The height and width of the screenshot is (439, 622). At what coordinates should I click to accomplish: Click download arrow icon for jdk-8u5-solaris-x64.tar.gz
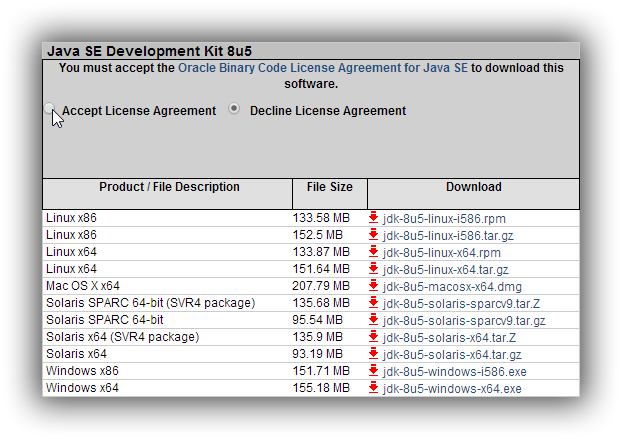pyautogui.click(x=373, y=354)
